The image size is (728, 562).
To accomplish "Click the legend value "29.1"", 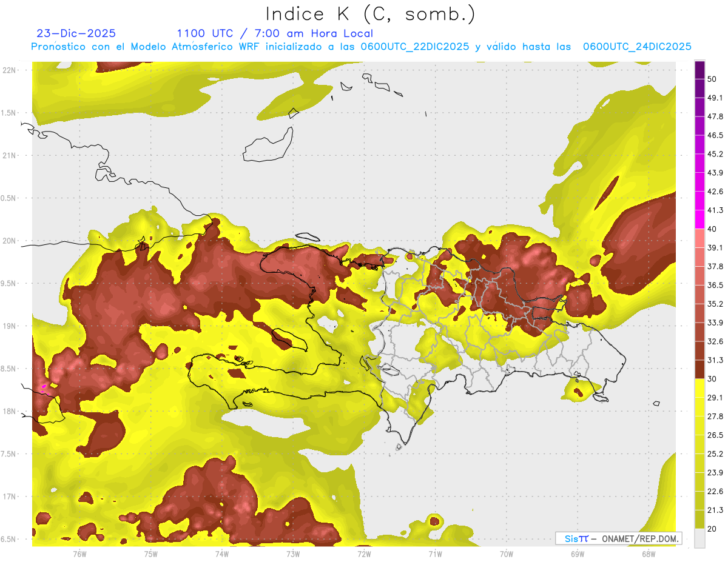I will pos(715,398).
